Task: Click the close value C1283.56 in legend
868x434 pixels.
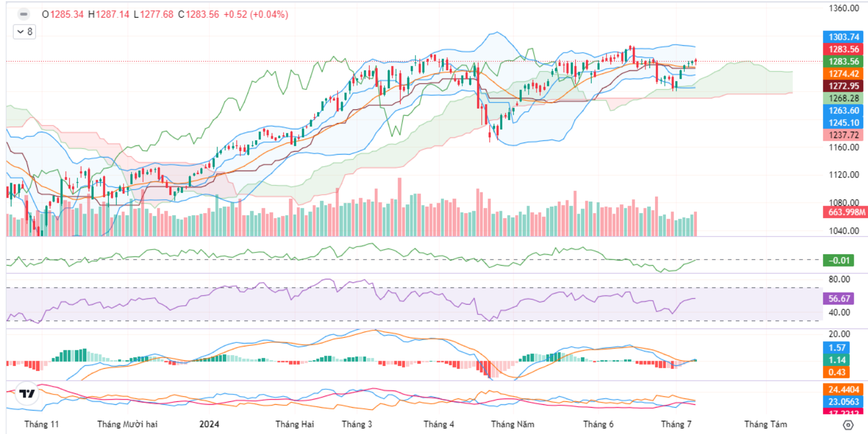Action: [x=198, y=14]
